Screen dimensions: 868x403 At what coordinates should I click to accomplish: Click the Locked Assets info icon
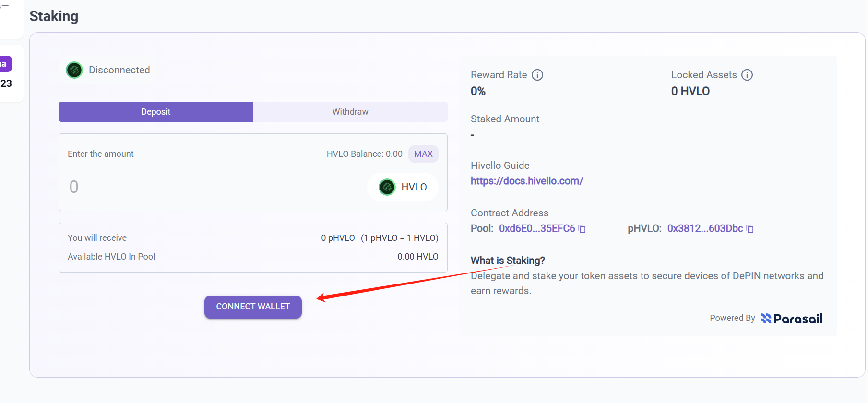747,75
